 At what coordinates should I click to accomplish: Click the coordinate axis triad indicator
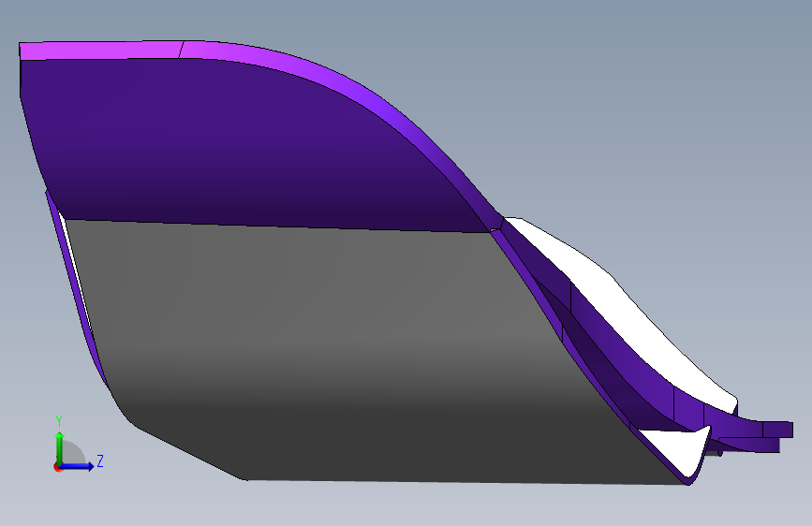click(78, 445)
